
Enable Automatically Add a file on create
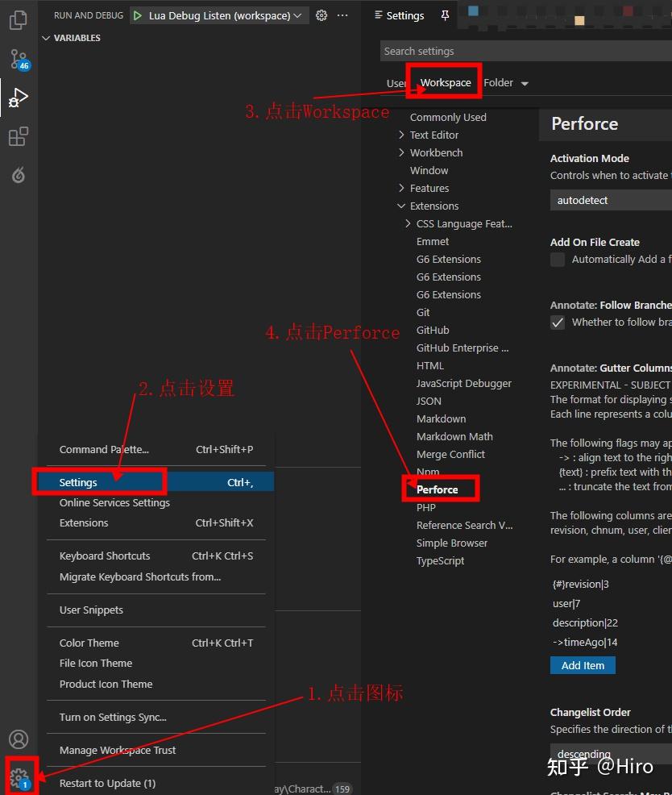click(557, 259)
